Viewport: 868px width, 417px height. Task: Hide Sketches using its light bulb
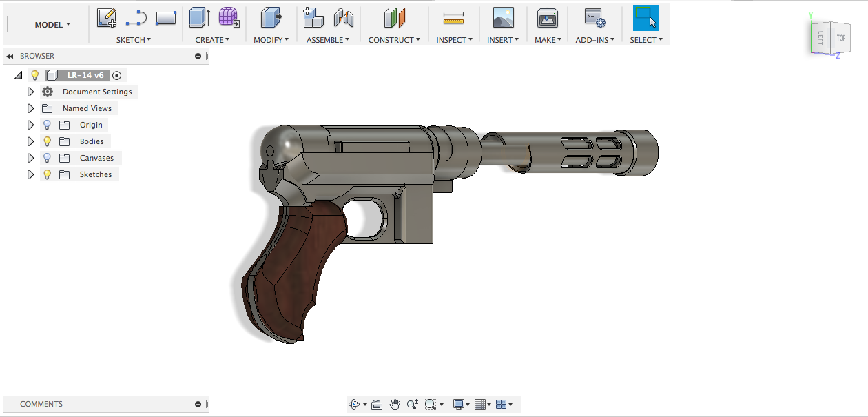click(48, 174)
